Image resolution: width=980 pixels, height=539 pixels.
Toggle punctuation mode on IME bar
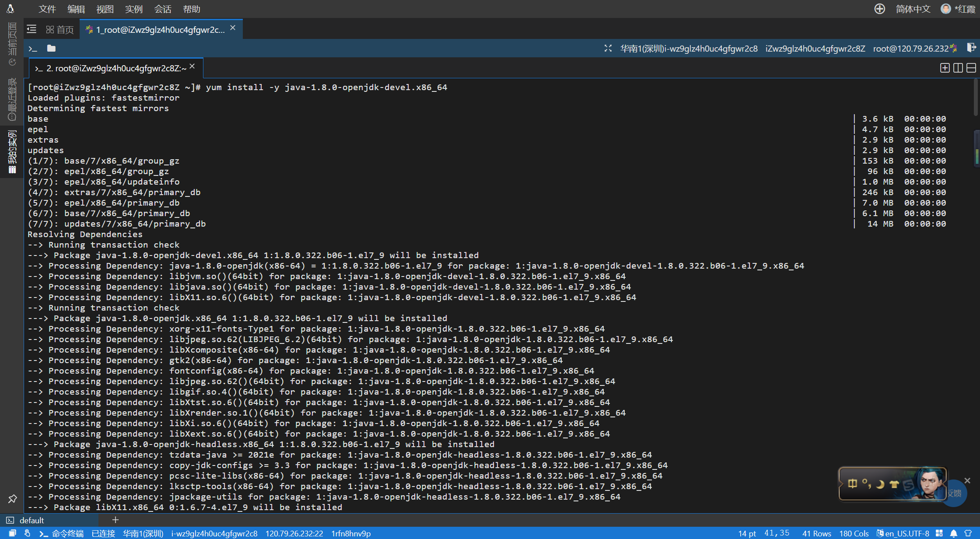(x=866, y=483)
